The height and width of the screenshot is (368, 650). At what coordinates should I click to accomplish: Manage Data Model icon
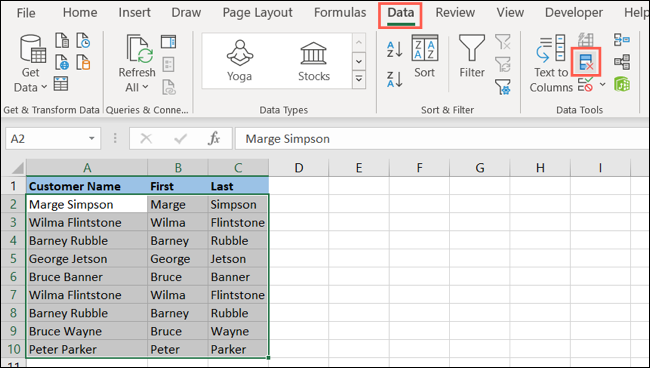point(622,85)
